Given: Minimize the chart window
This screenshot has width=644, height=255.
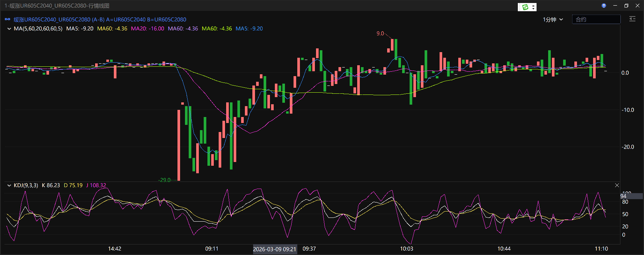Looking at the screenshot, I should pos(615,6).
